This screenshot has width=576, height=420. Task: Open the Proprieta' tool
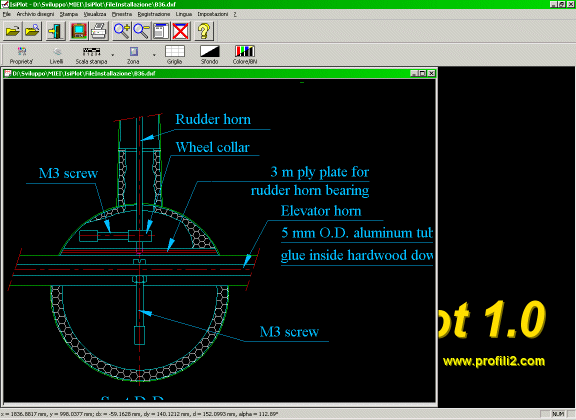[x=21, y=55]
